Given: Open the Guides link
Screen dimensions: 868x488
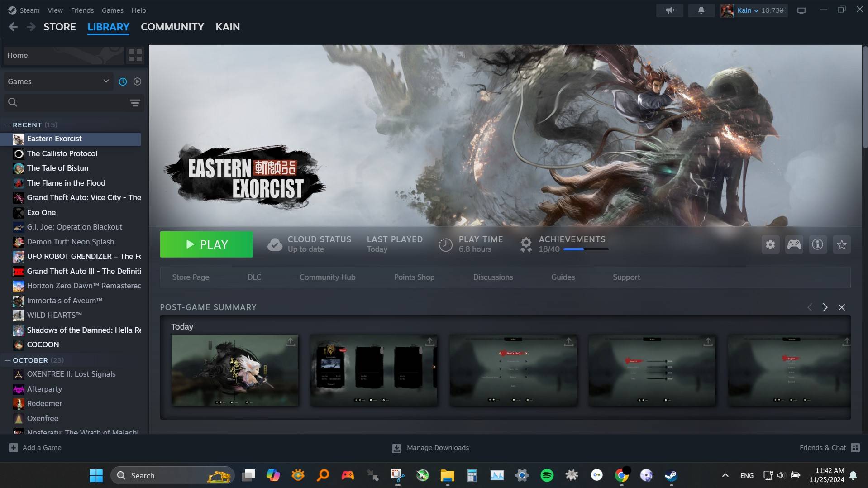Looking at the screenshot, I should tap(563, 277).
